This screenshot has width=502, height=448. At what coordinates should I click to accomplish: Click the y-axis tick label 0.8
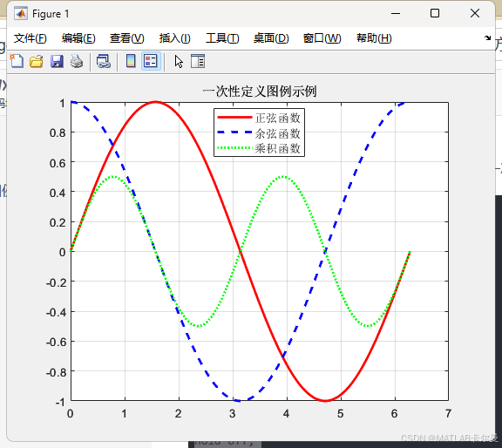tap(58, 132)
